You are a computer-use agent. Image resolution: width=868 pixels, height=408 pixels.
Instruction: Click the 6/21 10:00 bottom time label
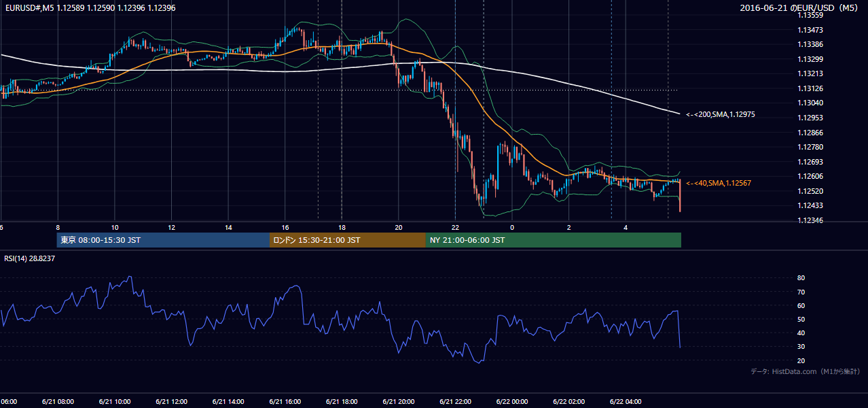[x=114, y=401]
